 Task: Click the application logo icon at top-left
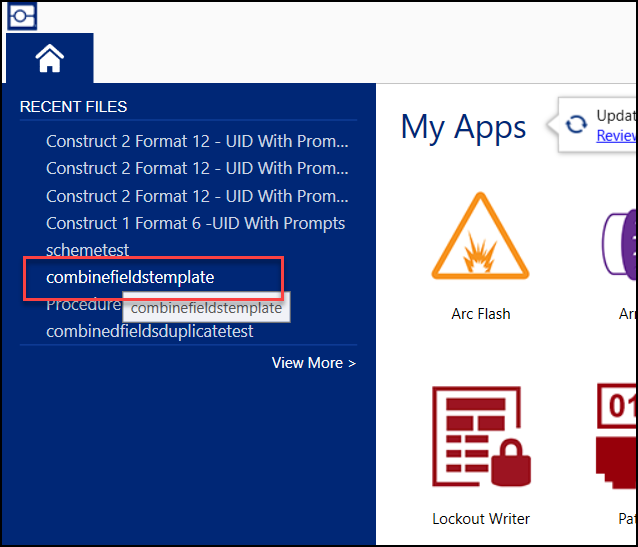click(22, 15)
